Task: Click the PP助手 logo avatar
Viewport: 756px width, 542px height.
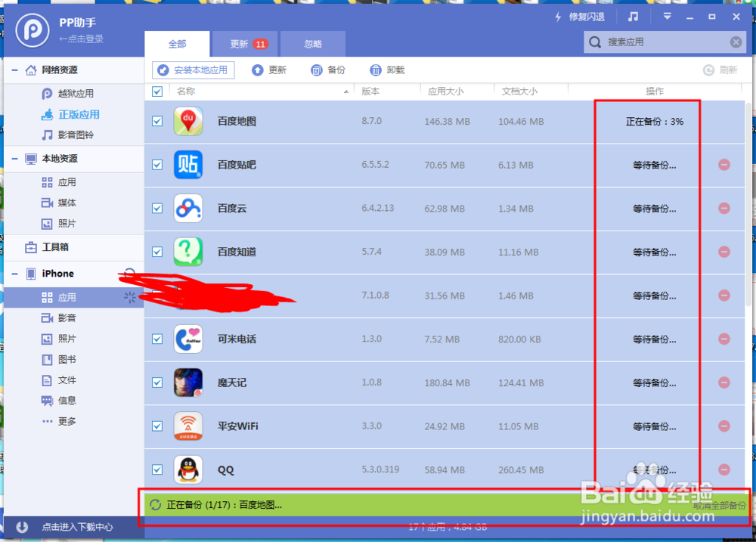Action: [33, 30]
